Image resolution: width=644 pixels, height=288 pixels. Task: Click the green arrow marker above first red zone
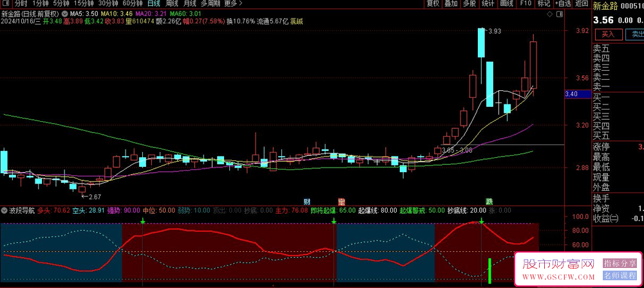pos(142,221)
